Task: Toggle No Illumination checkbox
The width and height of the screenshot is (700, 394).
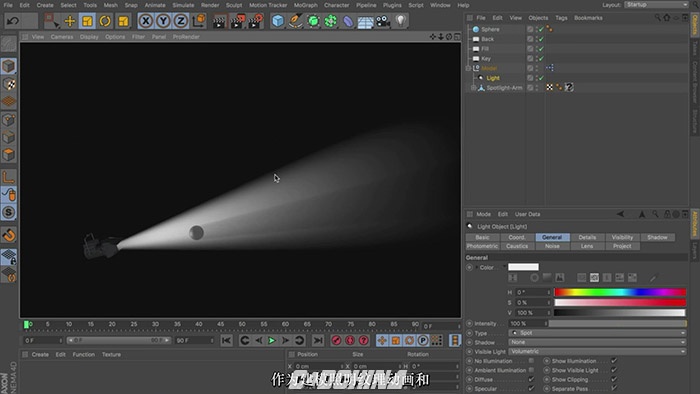Action: click(x=531, y=361)
